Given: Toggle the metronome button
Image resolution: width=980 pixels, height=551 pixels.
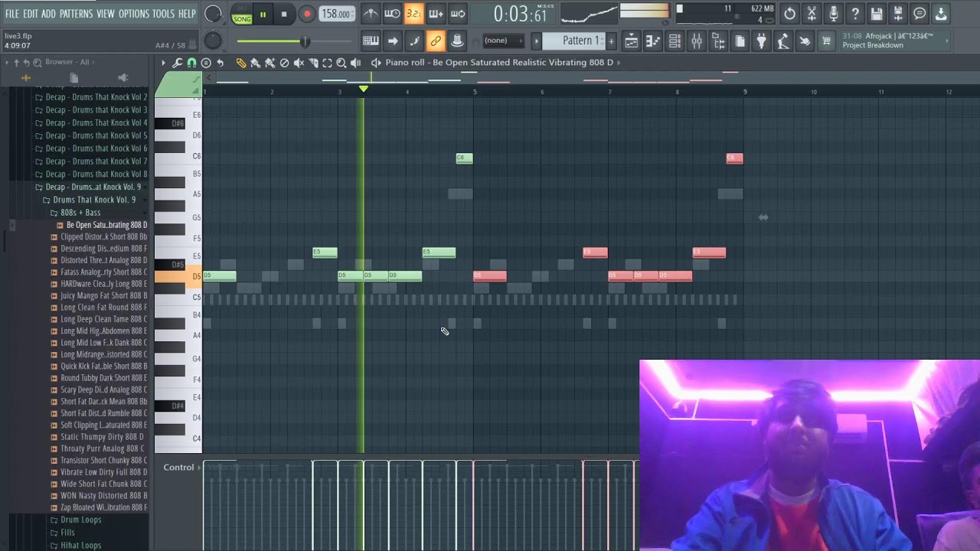Looking at the screenshot, I should [x=370, y=13].
